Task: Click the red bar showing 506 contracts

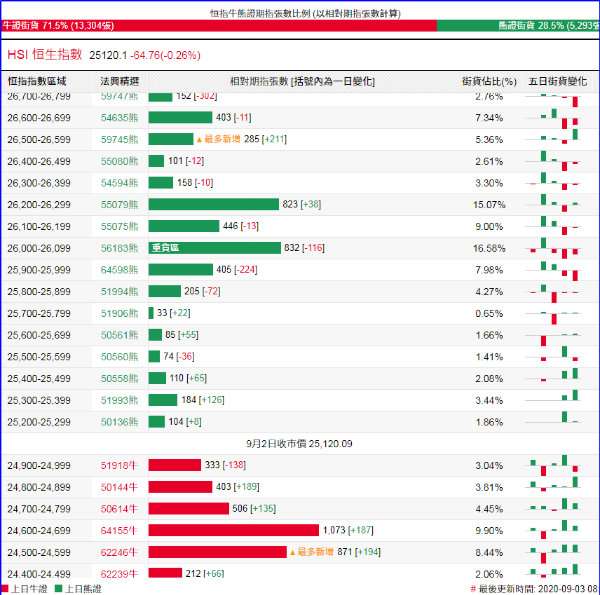Action: [189, 509]
